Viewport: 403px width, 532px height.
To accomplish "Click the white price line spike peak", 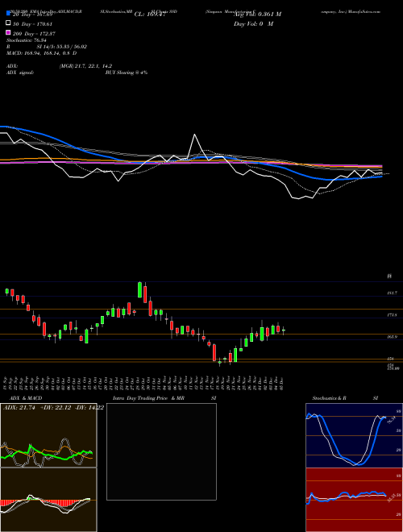I will 195,135.
